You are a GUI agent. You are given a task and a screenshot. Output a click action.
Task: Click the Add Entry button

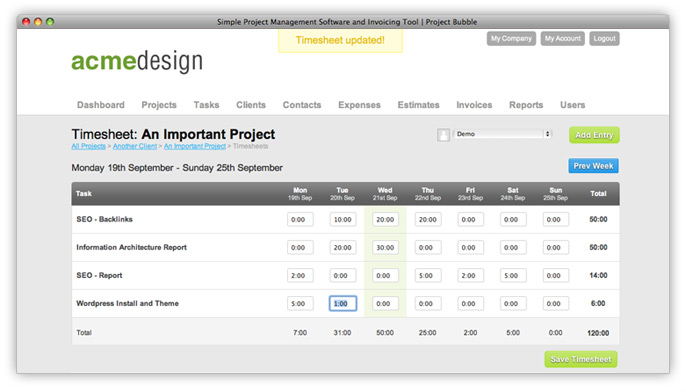tap(594, 135)
